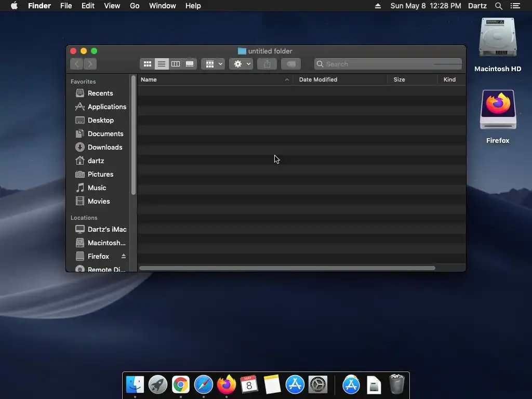Click the untitled folder title icon
This screenshot has height=399, width=532.
(x=242, y=51)
